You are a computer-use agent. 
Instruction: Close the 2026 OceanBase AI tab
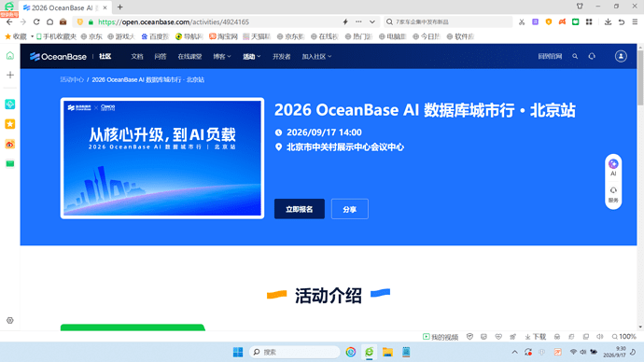(x=105, y=7)
